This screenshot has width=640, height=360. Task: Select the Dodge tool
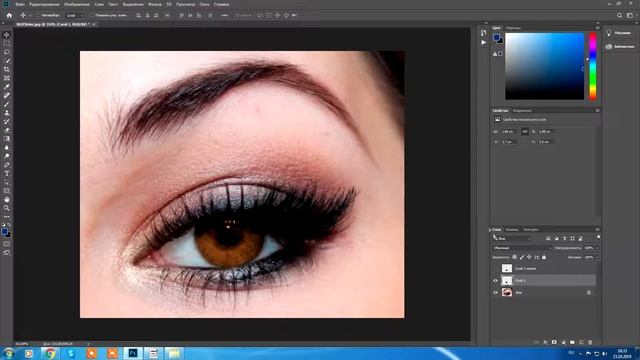pyautogui.click(x=7, y=156)
